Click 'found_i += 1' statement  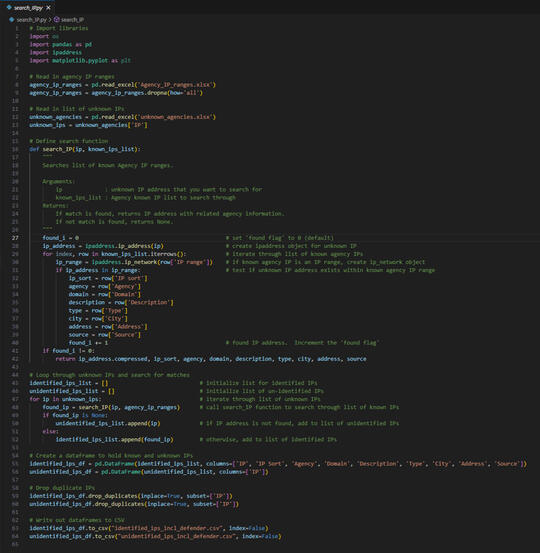coord(88,343)
